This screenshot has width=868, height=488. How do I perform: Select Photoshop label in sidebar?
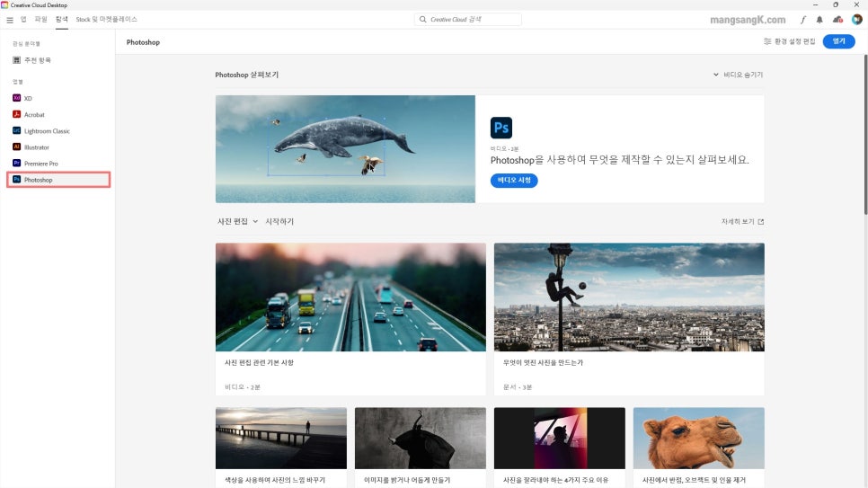coord(39,180)
